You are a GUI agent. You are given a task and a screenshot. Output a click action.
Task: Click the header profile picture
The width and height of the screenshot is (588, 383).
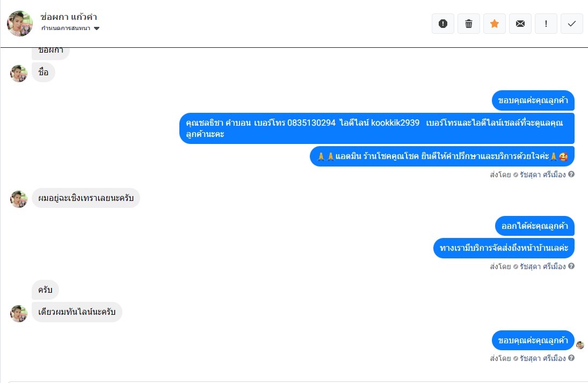pyautogui.click(x=20, y=24)
